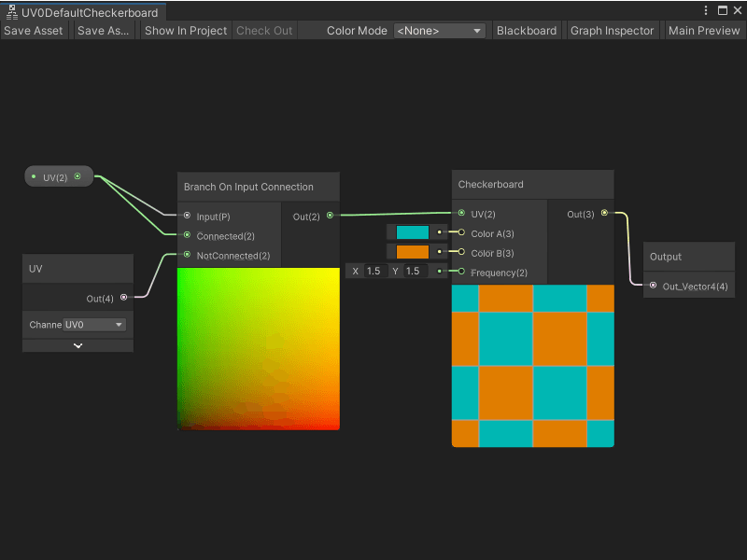Click the Out_Vector4(4) port on Output node
Viewport: 747px width, 560px height.
click(653, 287)
